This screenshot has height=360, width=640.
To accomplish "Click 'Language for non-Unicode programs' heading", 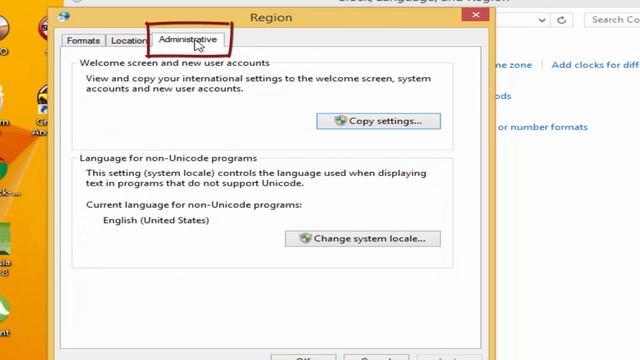I will (168, 158).
